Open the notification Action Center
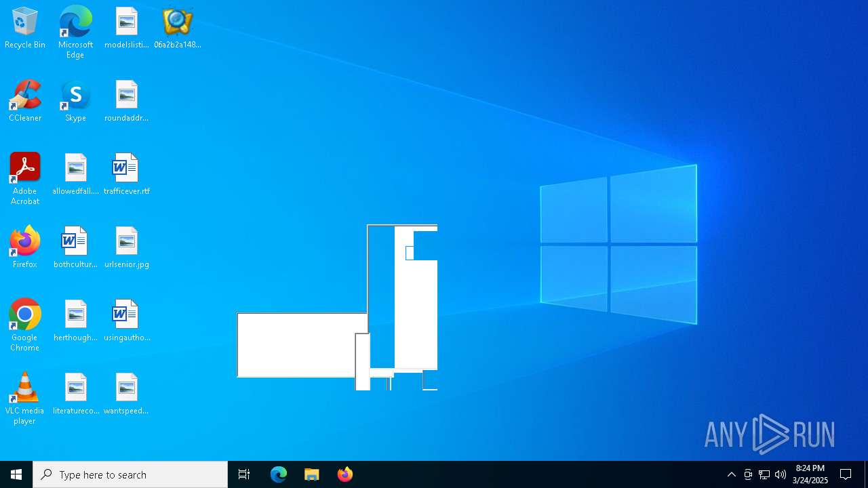 point(846,474)
